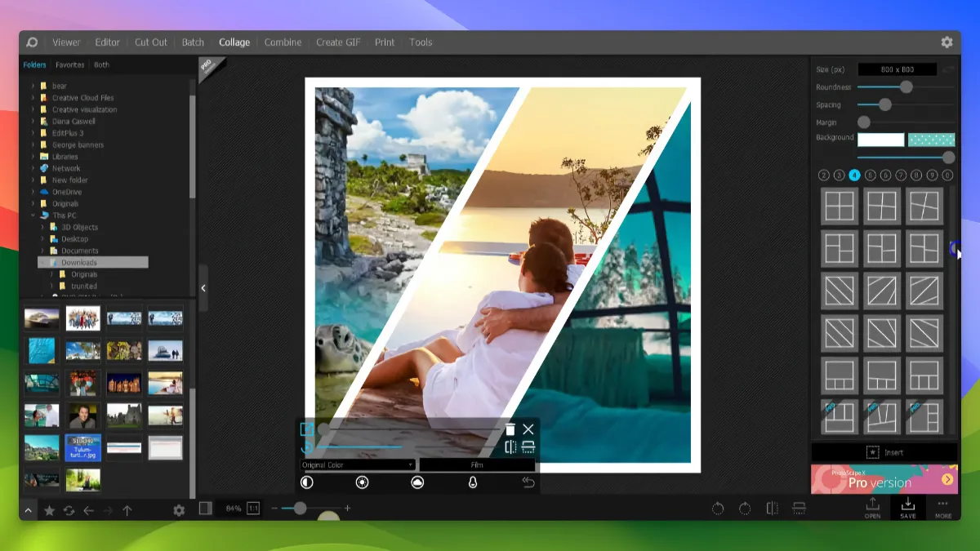Open the Original Color dropdown
Image resolution: width=980 pixels, height=551 pixels.
[x=357, y=464]
